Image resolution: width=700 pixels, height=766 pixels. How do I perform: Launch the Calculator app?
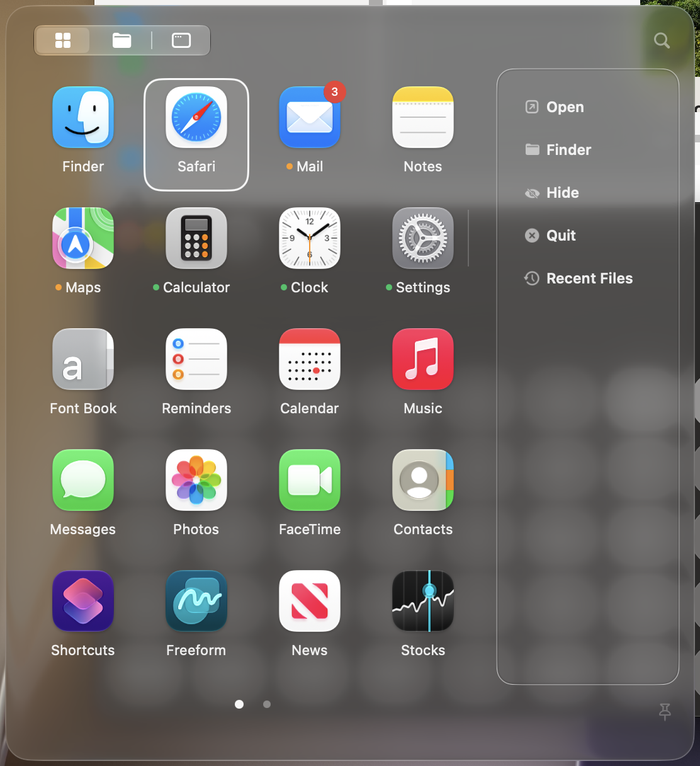(196, 238)
